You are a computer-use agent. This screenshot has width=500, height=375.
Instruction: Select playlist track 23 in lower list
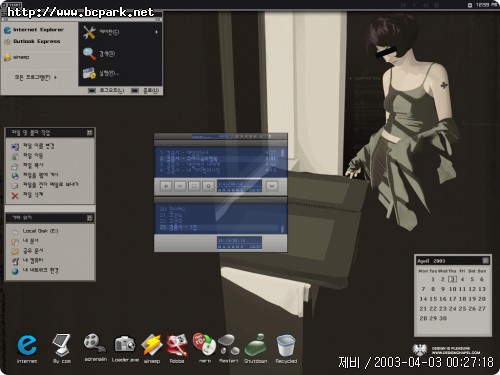[x=218, y=227]
